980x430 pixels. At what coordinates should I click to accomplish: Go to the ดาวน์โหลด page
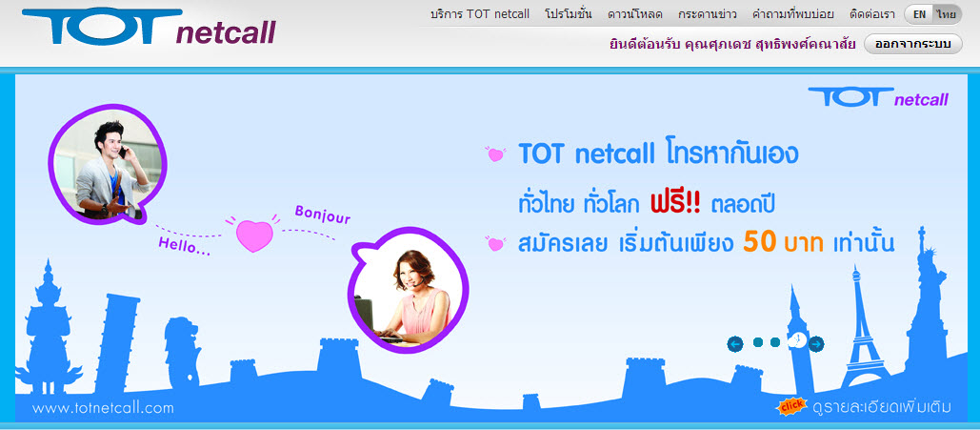[x=635, y=13]
